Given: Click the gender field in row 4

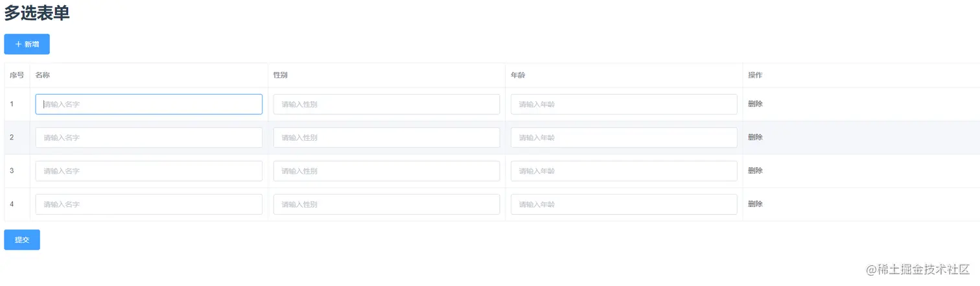Looking at the screenshot, I should pyautogui.click(x=386, y=204).
